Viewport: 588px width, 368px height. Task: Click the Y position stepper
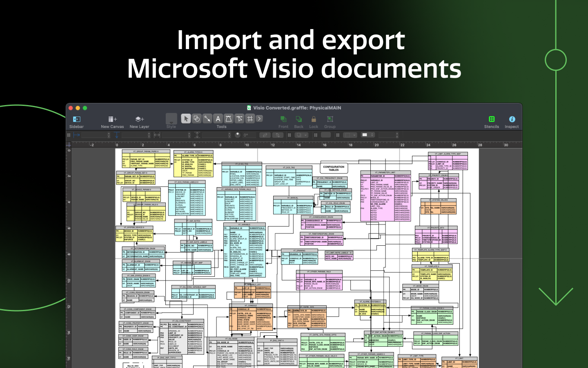[149, 135]
